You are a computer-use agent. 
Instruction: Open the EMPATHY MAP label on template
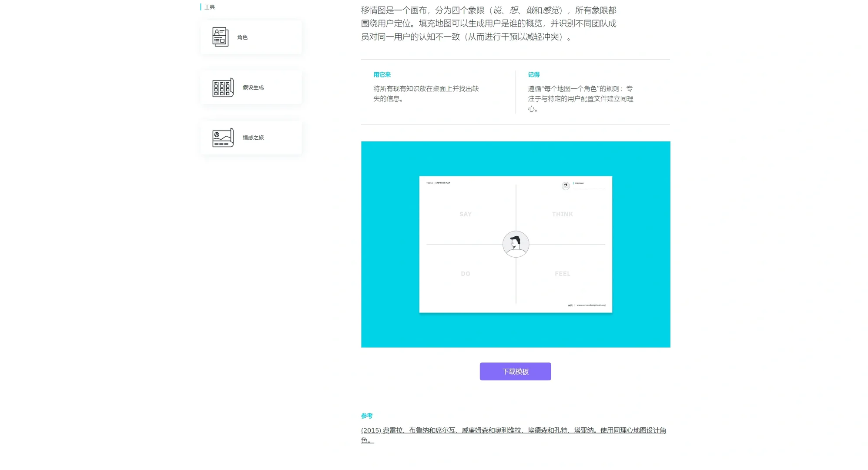(x=443, y=183)
